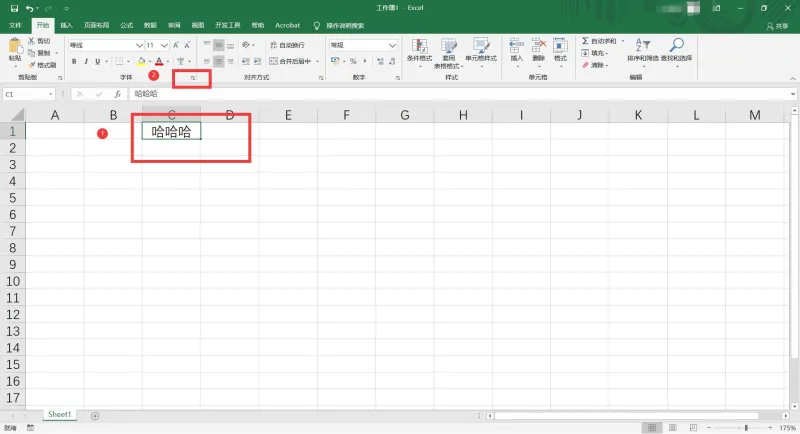Toggle Bold formatting

tap(74, 61)
